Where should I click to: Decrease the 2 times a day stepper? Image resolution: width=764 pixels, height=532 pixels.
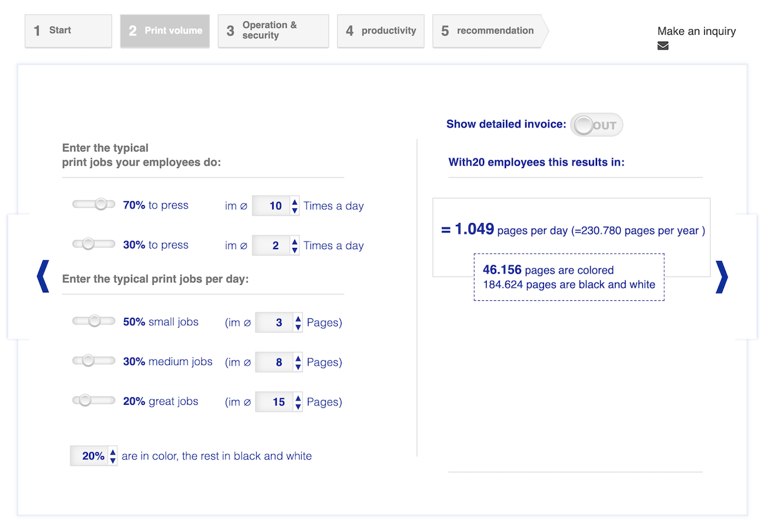pos(295,250)
